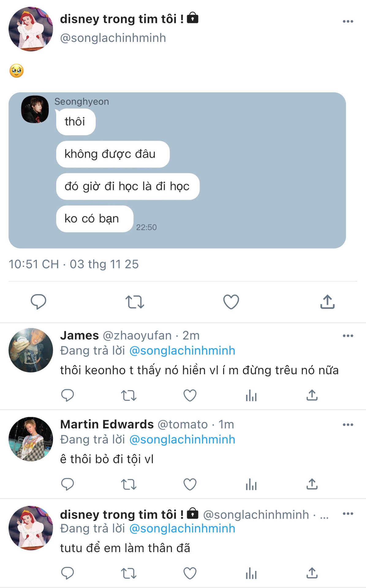
Task: Like the main tweet
Action: point(231,302)
